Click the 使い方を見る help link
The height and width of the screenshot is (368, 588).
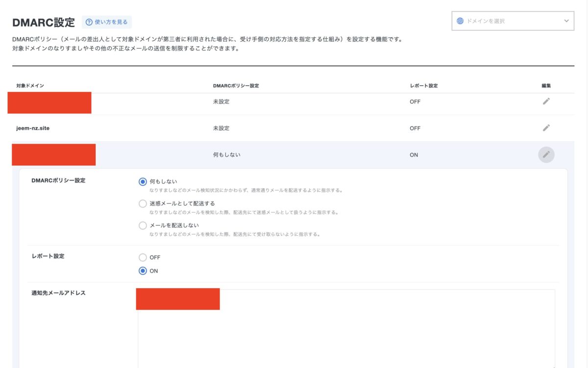pos(111,22)
